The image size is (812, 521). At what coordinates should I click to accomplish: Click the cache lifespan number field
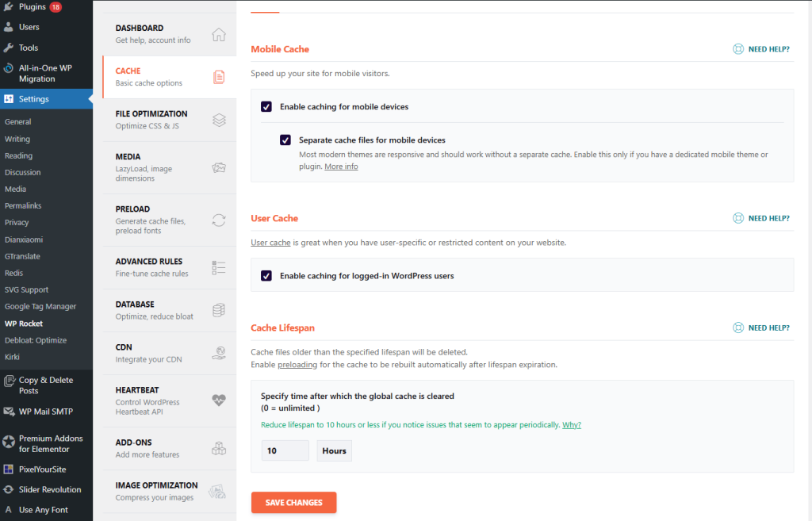[285, 450]
